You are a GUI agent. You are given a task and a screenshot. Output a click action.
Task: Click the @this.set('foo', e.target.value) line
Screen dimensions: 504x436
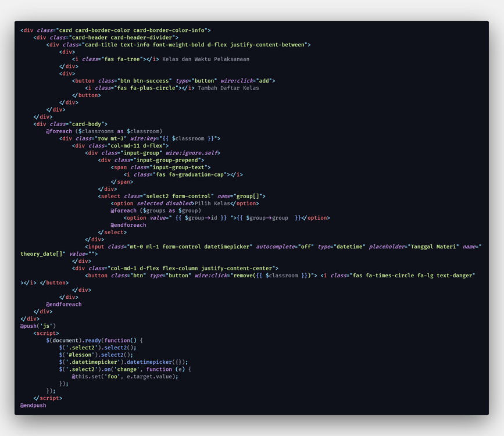point(125,376)
